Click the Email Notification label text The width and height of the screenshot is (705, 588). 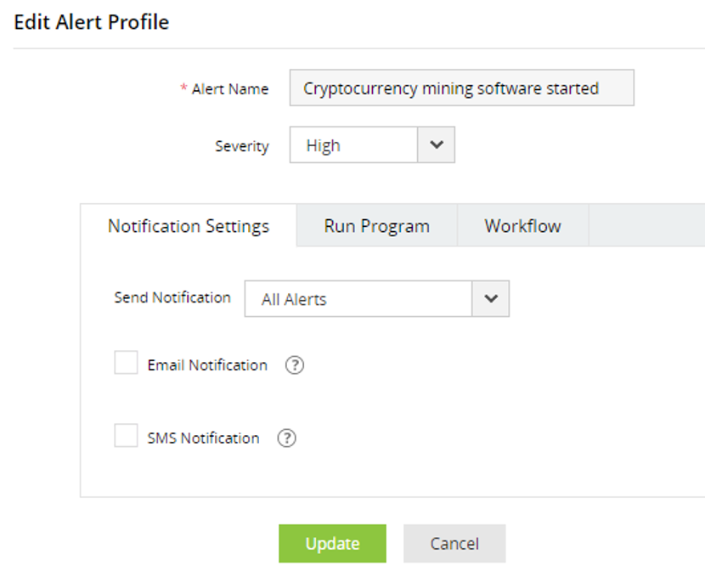coord(207,365)
